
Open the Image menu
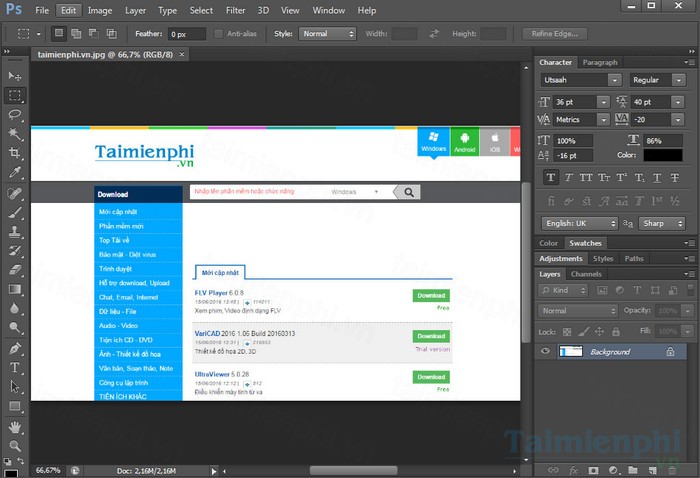point(100,10)
